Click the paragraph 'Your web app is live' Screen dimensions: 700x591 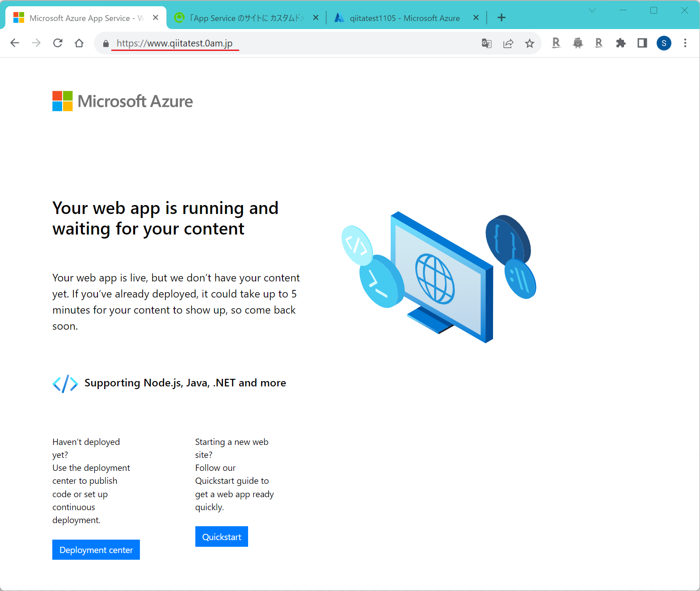176,302
